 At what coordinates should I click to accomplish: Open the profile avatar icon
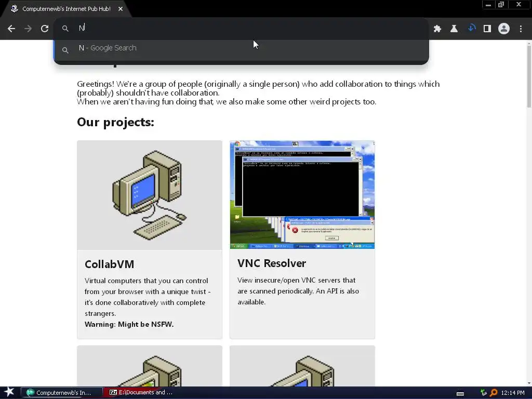coord(504,29)
